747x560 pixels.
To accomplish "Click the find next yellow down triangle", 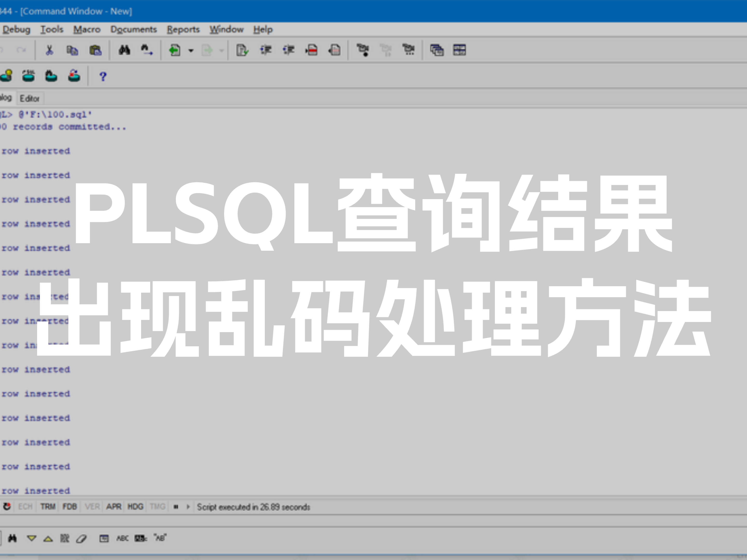I will click(x=32, y=538).
